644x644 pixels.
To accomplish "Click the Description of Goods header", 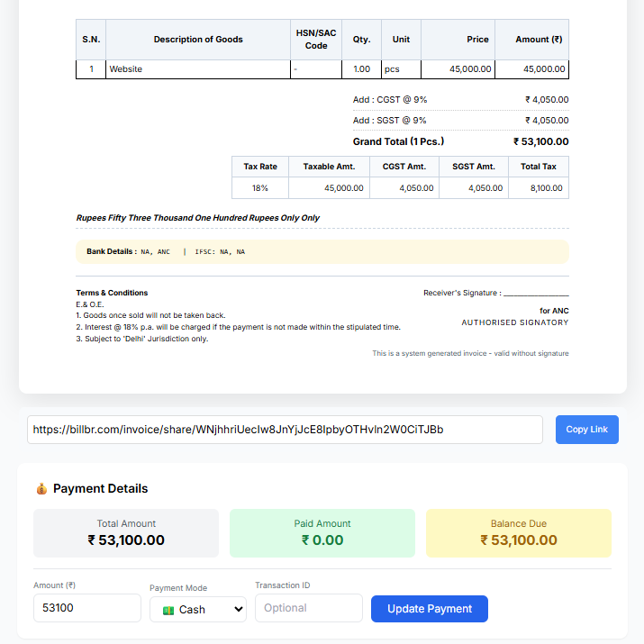I will coord(198,40).
